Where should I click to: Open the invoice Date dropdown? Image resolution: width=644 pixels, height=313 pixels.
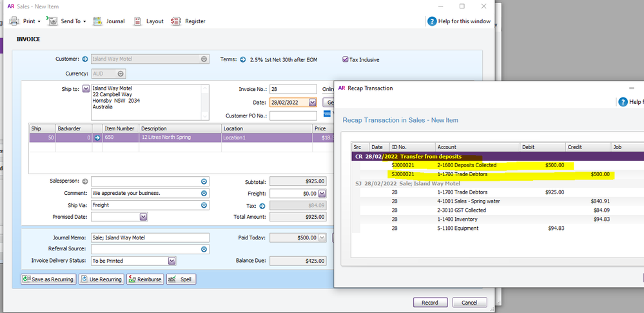pyautogui.click(x=313, y=103)
